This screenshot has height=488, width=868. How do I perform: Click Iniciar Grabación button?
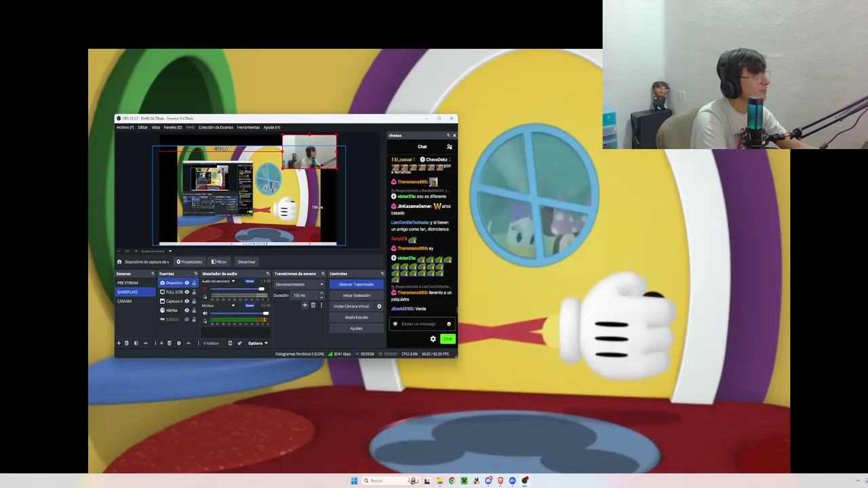tap(356, 296)
